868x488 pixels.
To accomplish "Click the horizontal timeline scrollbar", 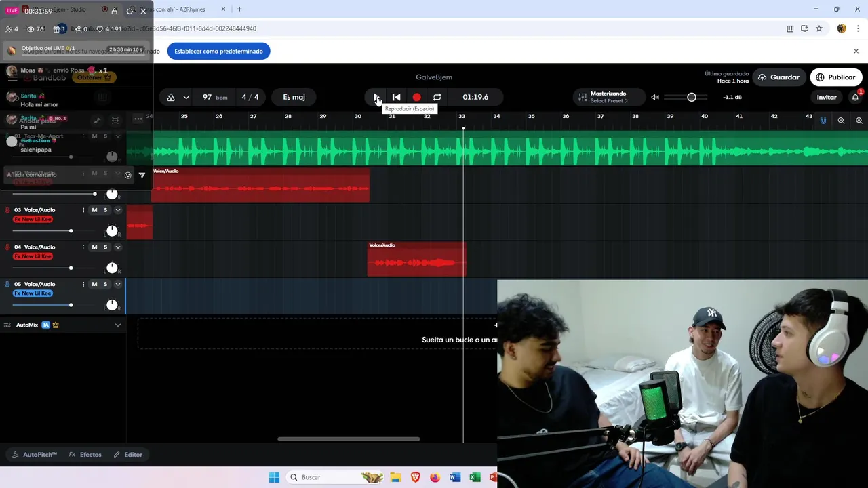I will pos(349,439).
